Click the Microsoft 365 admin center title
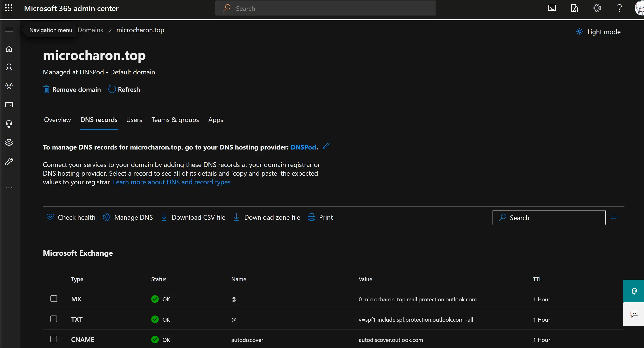This screenshot has height=348, width=644. pos(71,8)
